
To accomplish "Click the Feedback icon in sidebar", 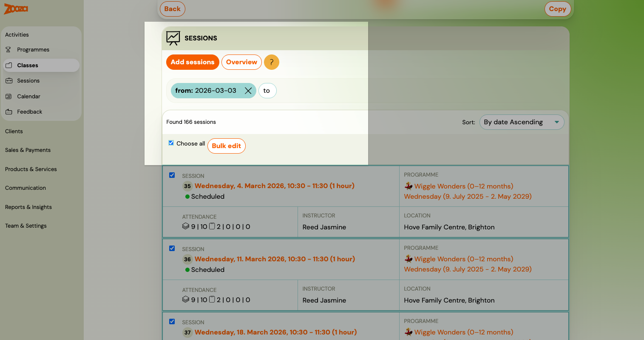I will [9, 111].
